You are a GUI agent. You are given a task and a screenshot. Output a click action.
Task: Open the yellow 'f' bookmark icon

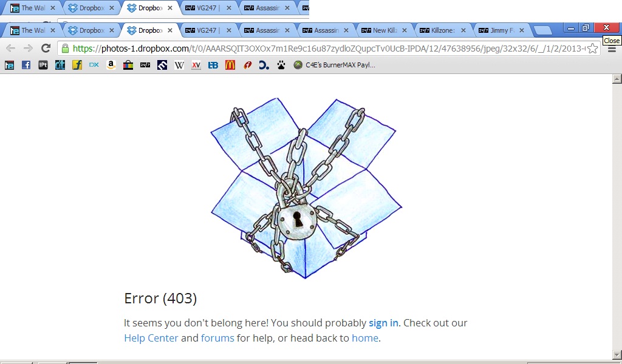pyautogui.click(x=77, y=65)
